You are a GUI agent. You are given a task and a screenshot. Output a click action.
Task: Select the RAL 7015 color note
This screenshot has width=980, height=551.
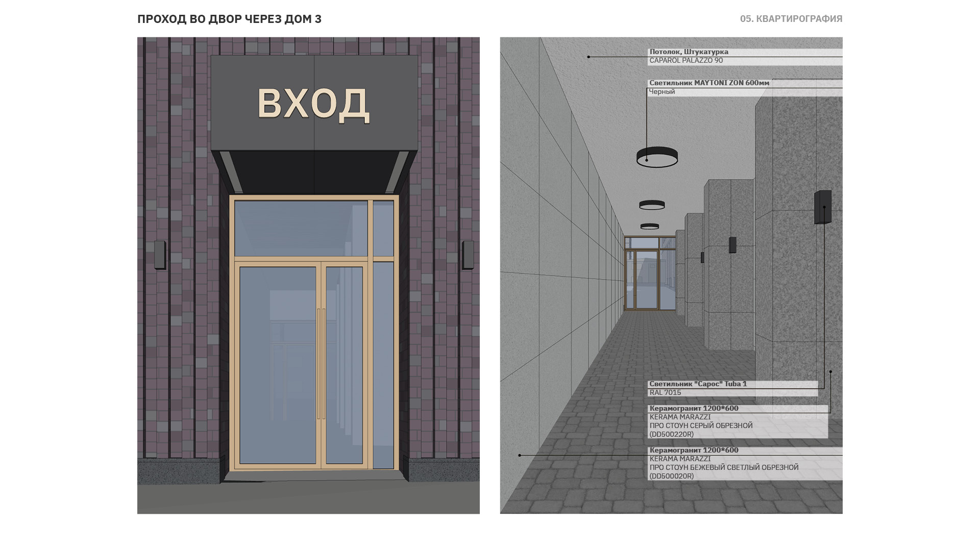665,393
